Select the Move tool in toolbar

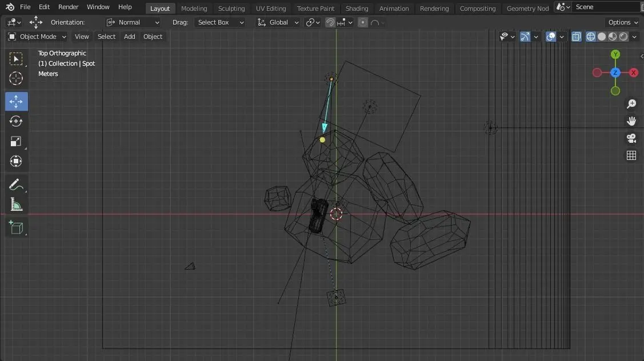16,102
